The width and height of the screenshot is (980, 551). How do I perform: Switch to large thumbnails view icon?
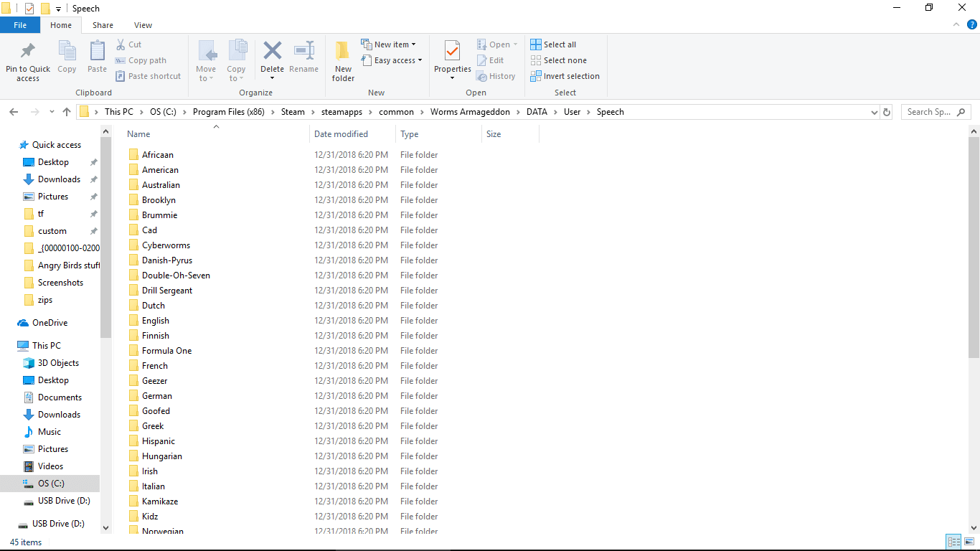(x=969, y=542)
